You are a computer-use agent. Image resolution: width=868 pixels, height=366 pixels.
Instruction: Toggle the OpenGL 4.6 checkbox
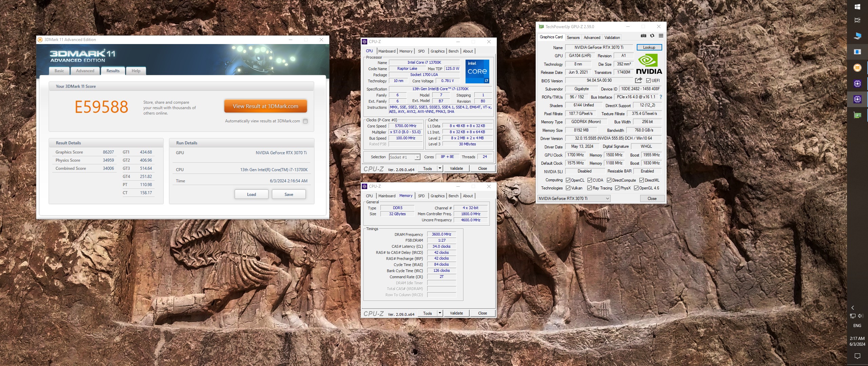point(636,188)
